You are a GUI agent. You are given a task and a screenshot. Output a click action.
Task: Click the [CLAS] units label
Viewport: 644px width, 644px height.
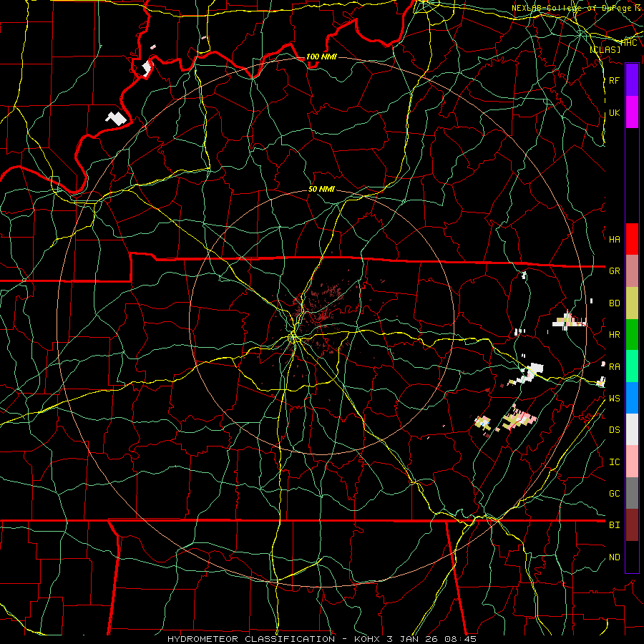(605, 49)
